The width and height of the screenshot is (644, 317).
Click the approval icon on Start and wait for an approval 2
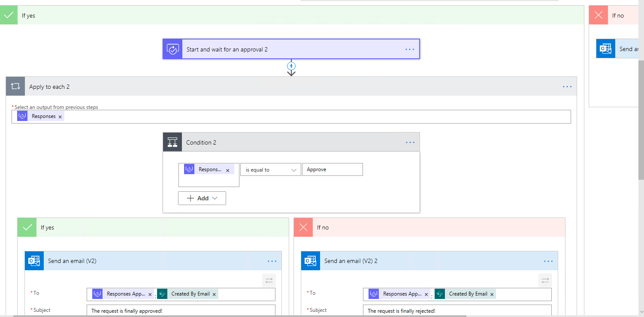[172, 49]
